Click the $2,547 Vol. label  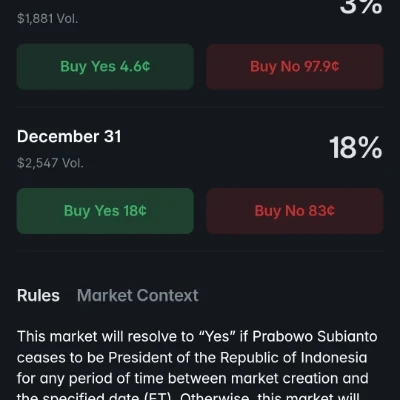[x=50, y=163]
